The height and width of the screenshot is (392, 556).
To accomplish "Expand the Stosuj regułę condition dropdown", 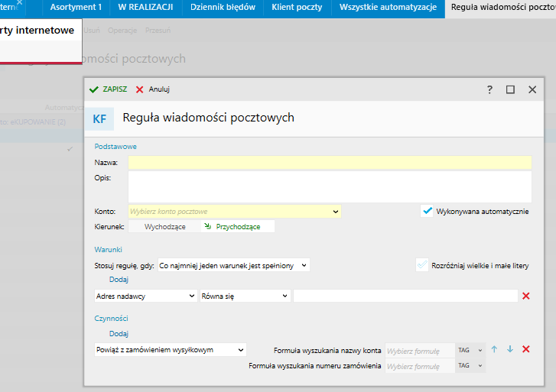I will click(232, 265).
